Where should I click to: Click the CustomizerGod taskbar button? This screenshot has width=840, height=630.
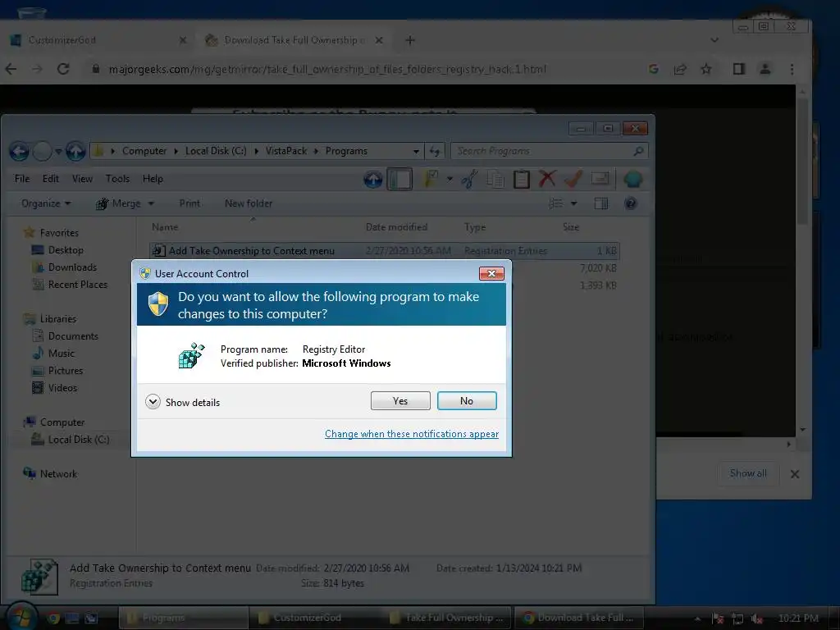click(x=314, y=618)
